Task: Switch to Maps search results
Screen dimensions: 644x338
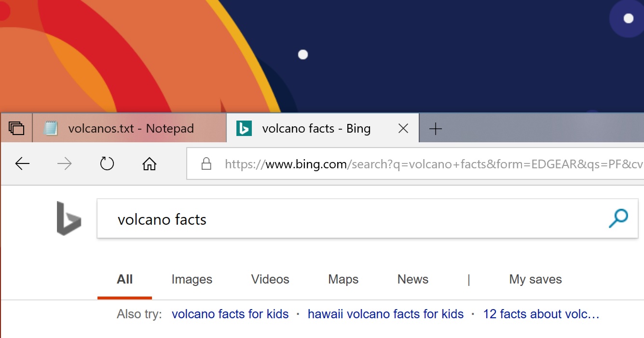Action: point(343,279)
